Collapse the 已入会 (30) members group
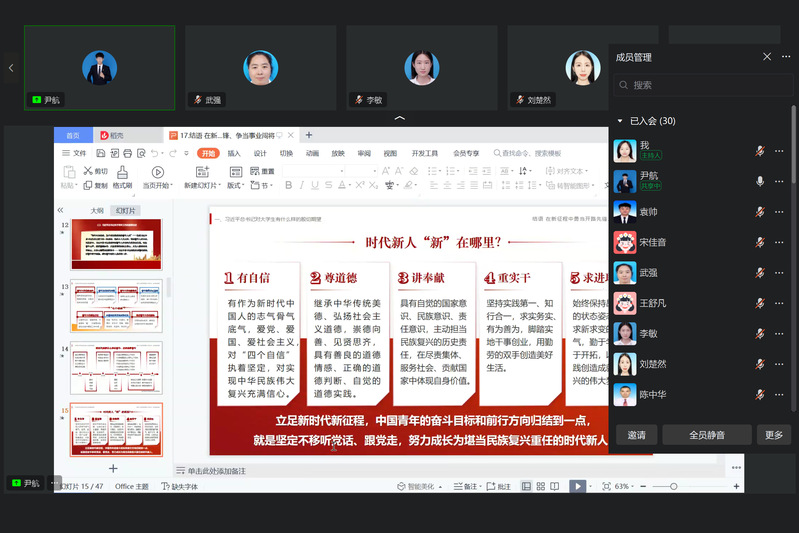Viewport: 799px width, 533px height. pyautogui.click(x=620, y=121)
